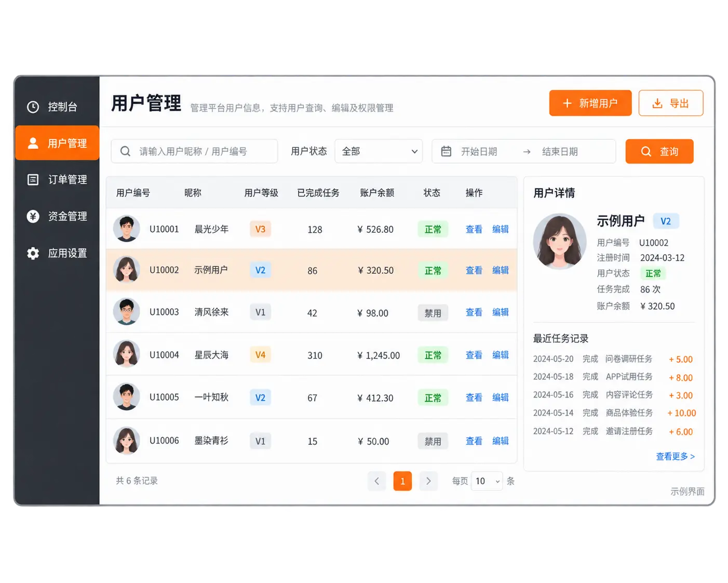Click avatar of user U10003

pyautogui.click(x=126, y=312)
